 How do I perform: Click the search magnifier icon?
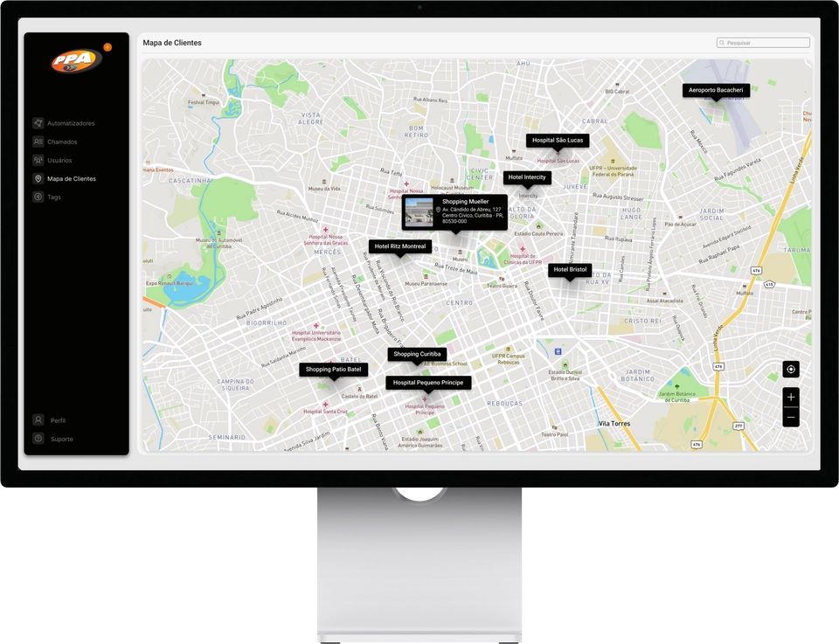(x=722, y=43)
